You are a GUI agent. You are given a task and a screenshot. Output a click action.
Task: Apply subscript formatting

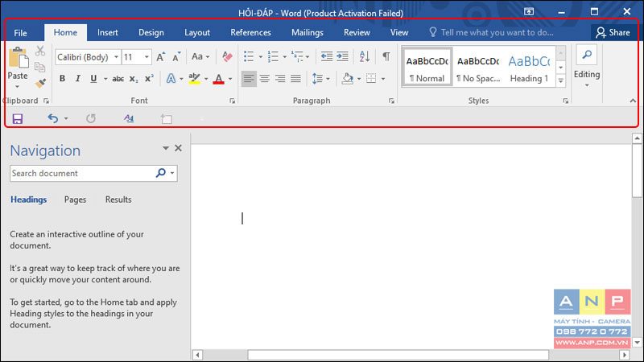134,79
